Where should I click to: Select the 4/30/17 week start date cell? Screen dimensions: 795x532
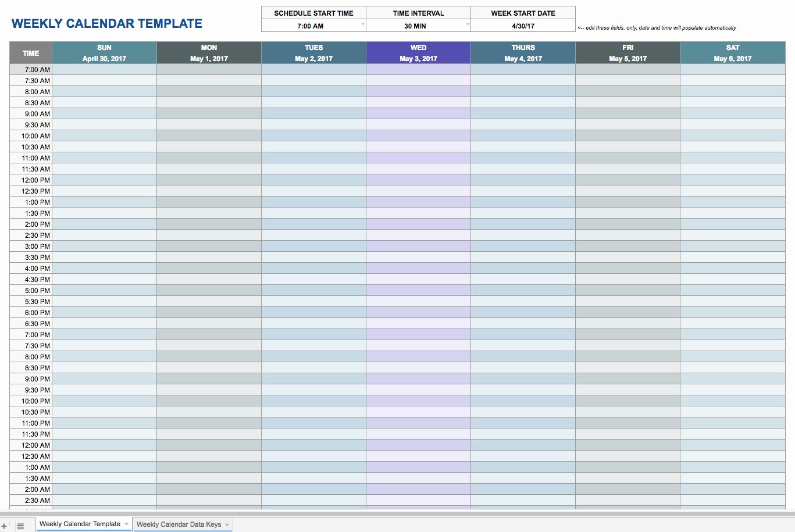[x=523, y=26]
